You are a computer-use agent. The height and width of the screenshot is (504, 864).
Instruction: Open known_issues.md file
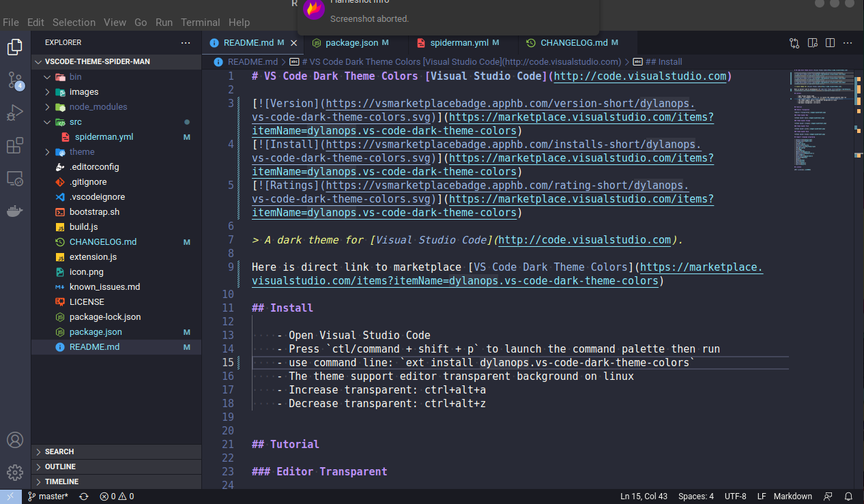(116, 287)
